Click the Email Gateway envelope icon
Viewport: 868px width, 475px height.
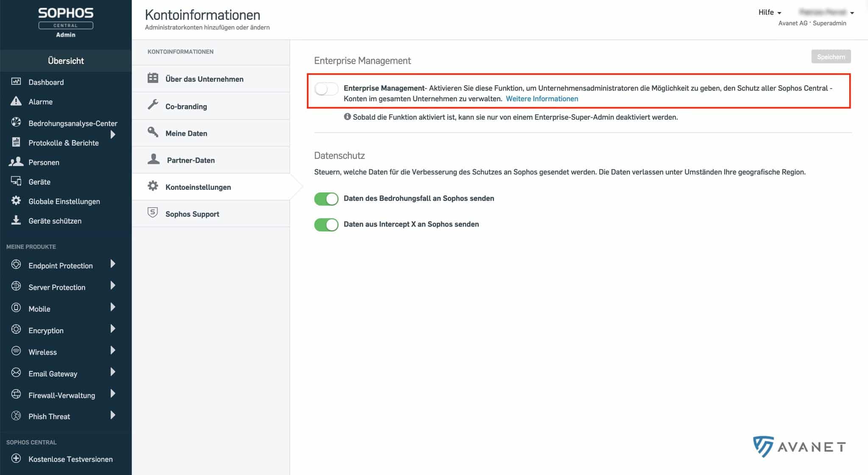(16, 372)
